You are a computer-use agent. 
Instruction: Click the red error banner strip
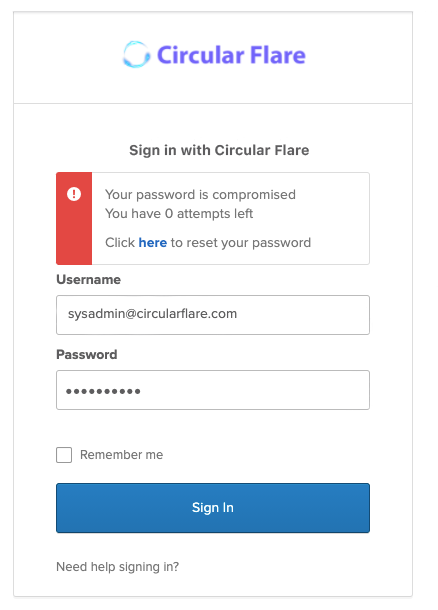[x=74, y=219]
